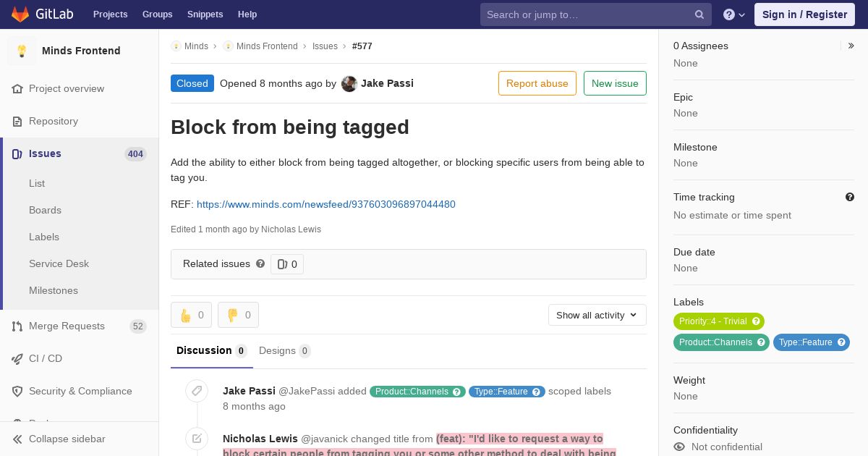The image size is (868, 456).
Task: Click the Collapse sidebar double-chevron icon
Action: (x=17, y=439)
